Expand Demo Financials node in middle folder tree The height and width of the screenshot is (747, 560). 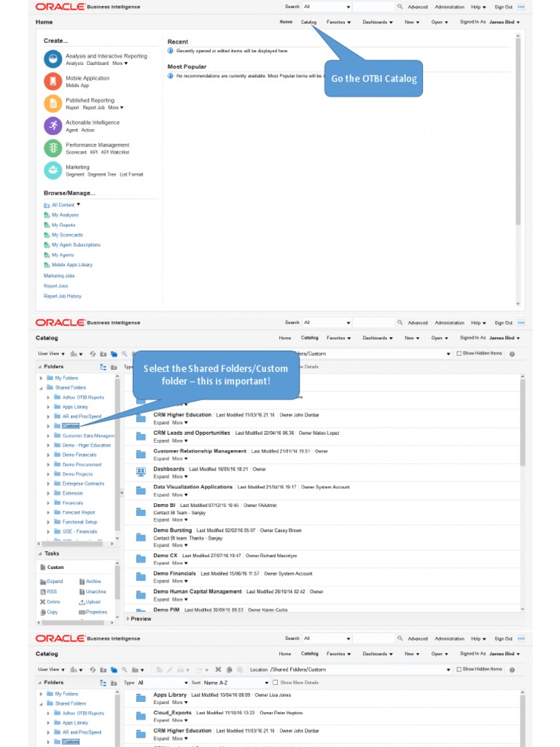point(48,455)
